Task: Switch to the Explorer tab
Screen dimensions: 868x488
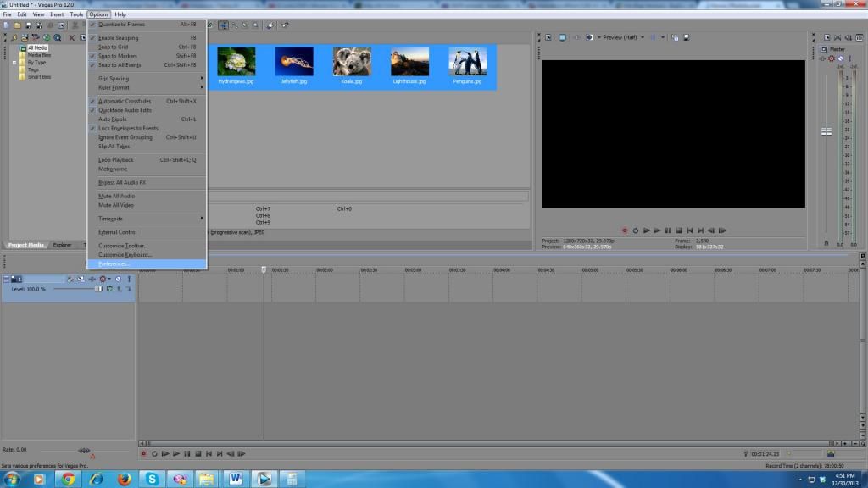Action: 62,245
